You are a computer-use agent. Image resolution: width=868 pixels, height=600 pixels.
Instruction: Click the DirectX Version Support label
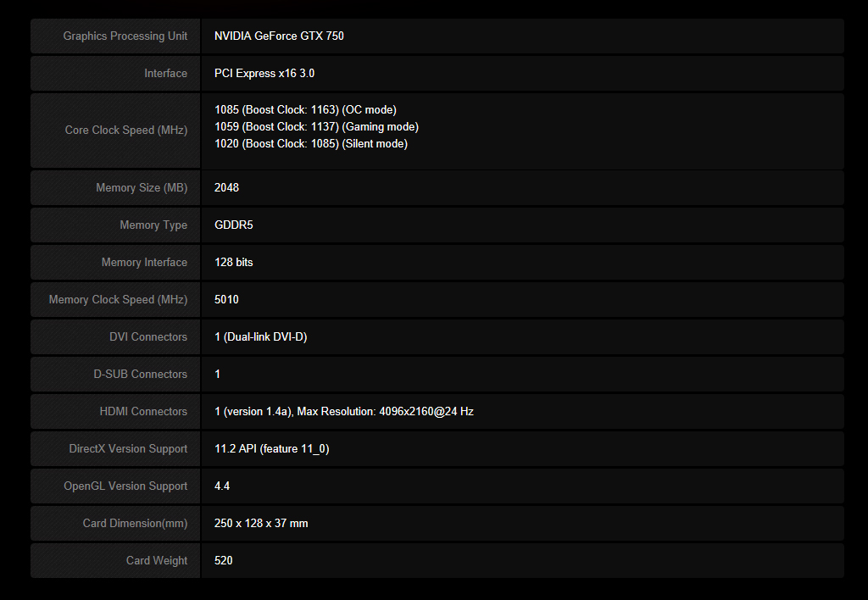click(128, 448)
